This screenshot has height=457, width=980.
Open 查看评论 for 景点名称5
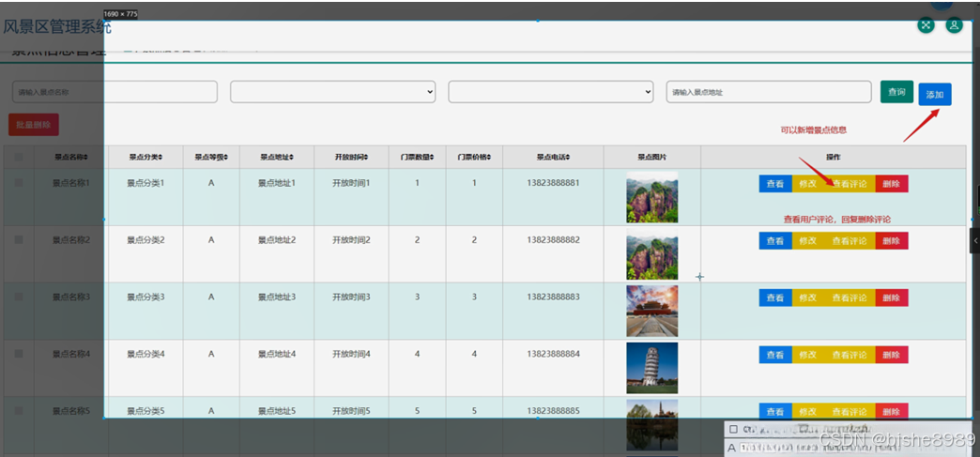[850, 411]
